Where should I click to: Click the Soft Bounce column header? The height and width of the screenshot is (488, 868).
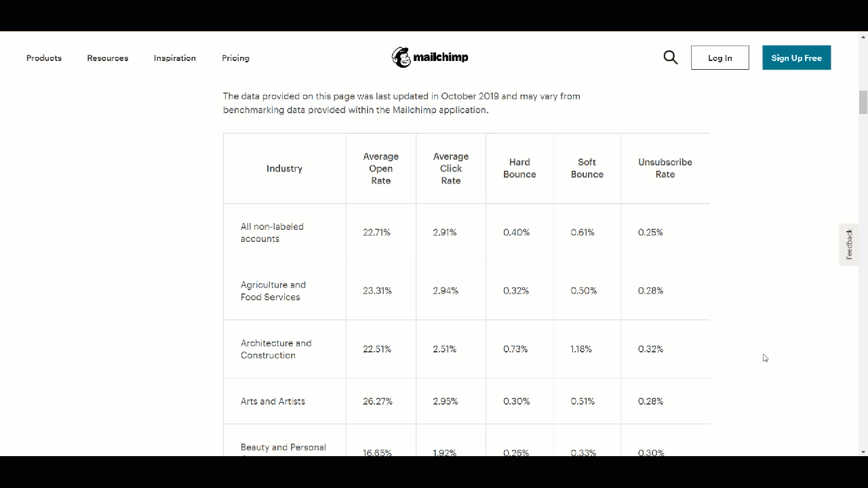click(x=587, y=168)
